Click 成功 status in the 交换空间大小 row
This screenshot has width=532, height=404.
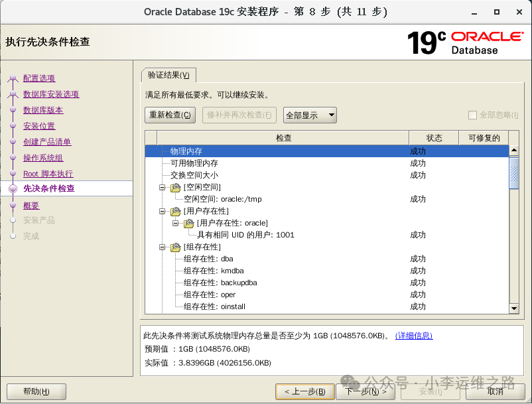click(418, 175)
